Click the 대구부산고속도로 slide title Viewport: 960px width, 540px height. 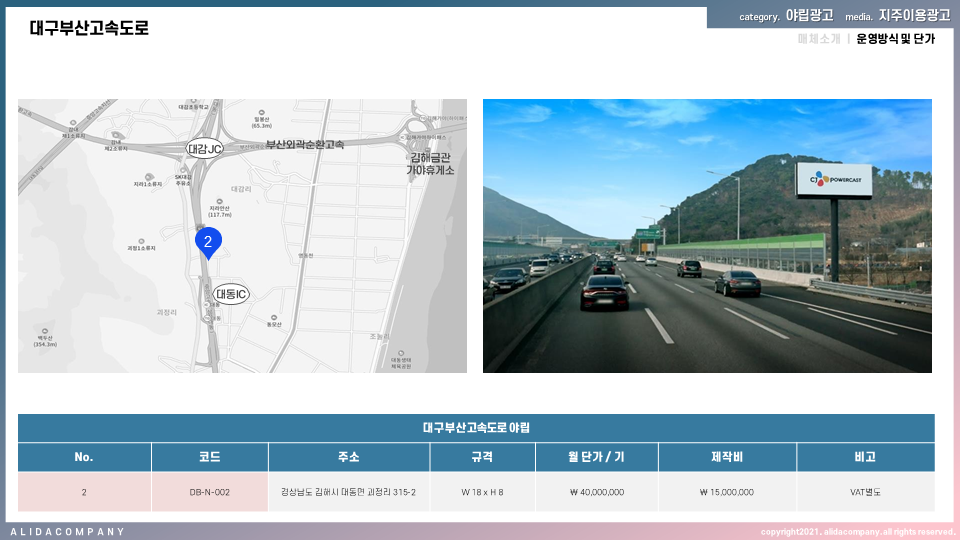pos(89,28)
